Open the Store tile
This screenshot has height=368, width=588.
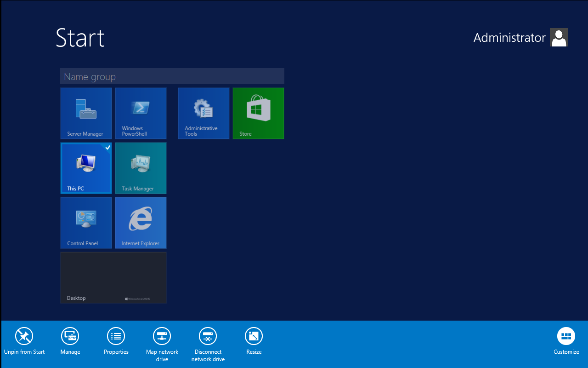[258, 113]
